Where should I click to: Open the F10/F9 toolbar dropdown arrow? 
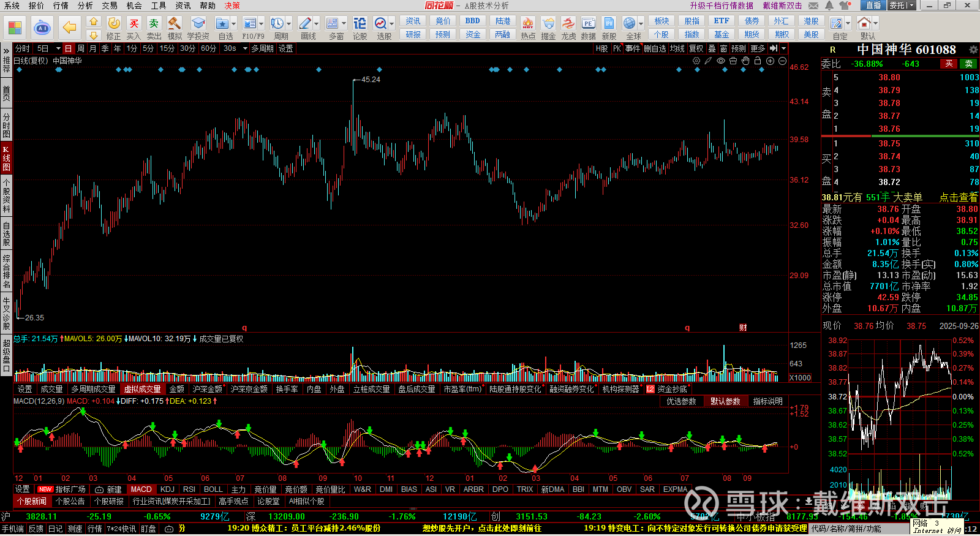tap(262, 24)
